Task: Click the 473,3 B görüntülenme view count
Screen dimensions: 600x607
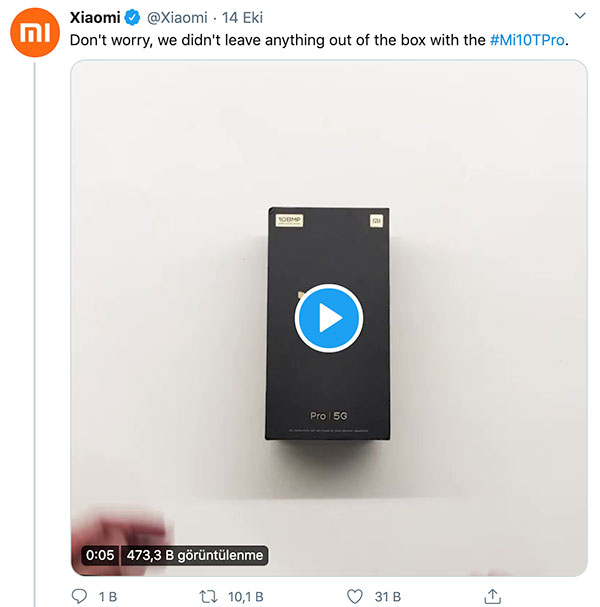Action: (194, 555)
